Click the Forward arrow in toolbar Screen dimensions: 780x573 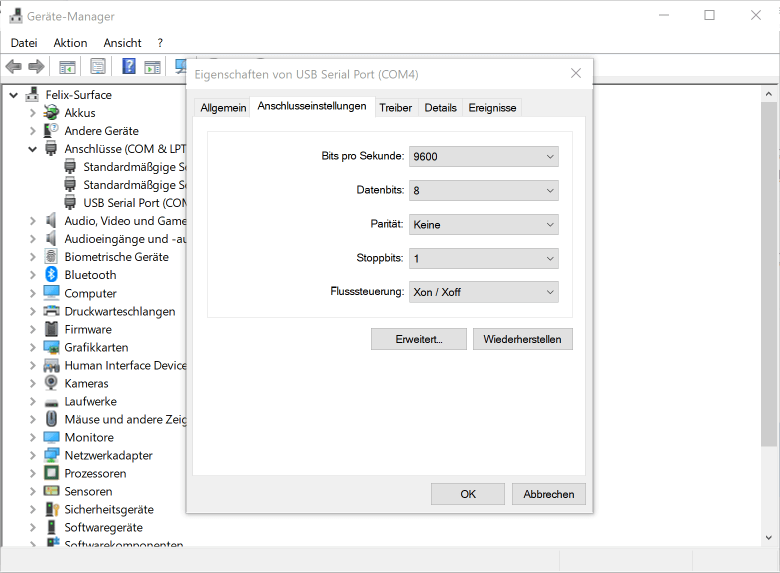[36, 66]
